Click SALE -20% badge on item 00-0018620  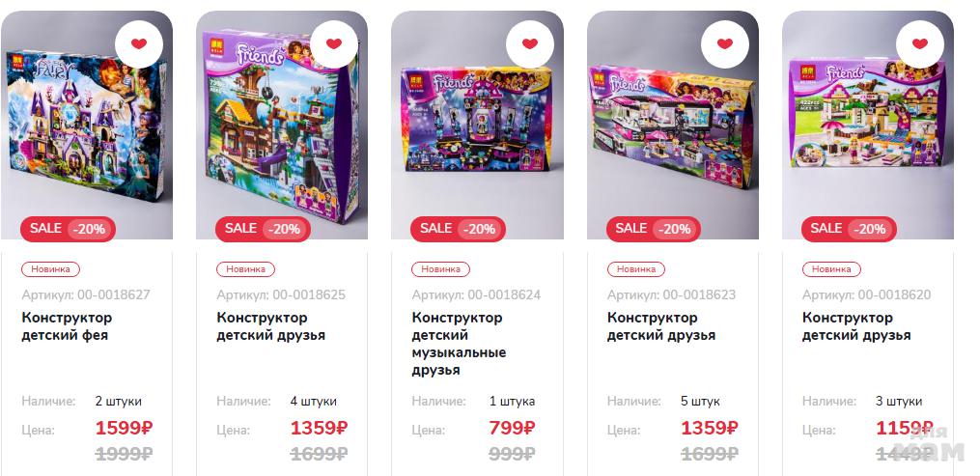(x=848, y=229)
